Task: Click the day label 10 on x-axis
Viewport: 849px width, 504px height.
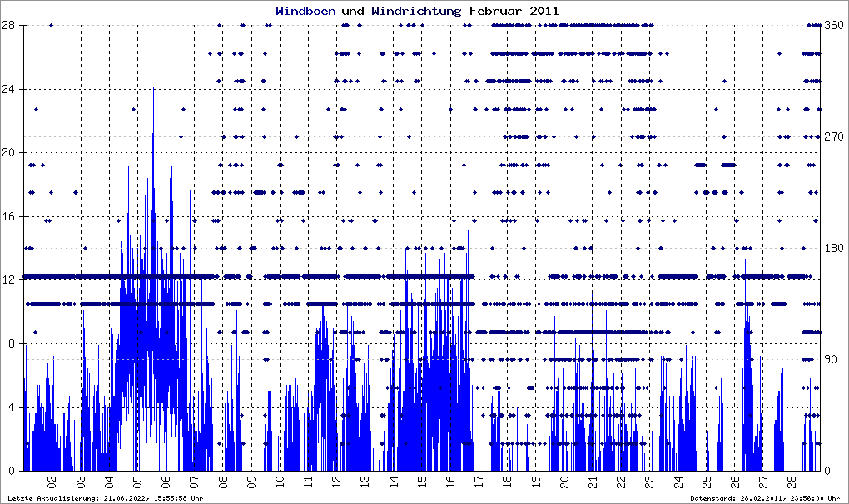Action: (x=280, y=482)
